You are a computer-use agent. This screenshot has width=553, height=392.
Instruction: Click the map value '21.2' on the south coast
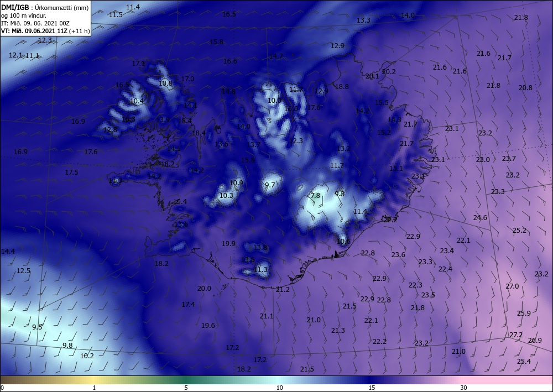[283, 289]
